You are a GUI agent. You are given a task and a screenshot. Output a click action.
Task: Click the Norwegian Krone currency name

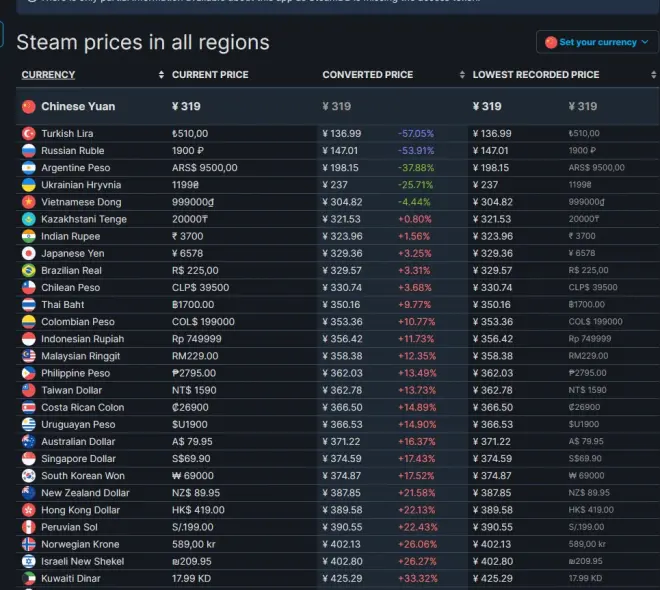pos(80,544)
